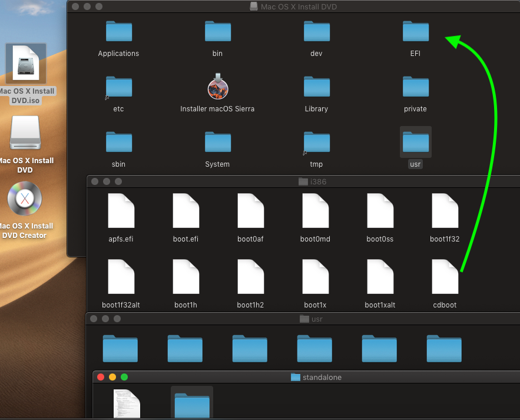Open the Mac OS X Install DVD volume on desktop
This screenshot has height=420, width=520.
[x=25, y=133]
